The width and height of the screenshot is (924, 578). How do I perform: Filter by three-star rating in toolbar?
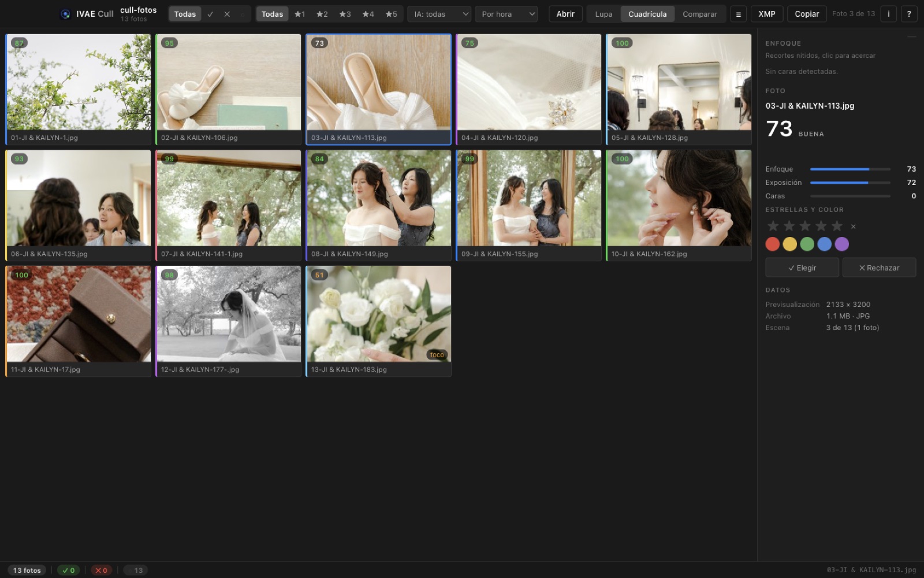[x=345, y=14]
